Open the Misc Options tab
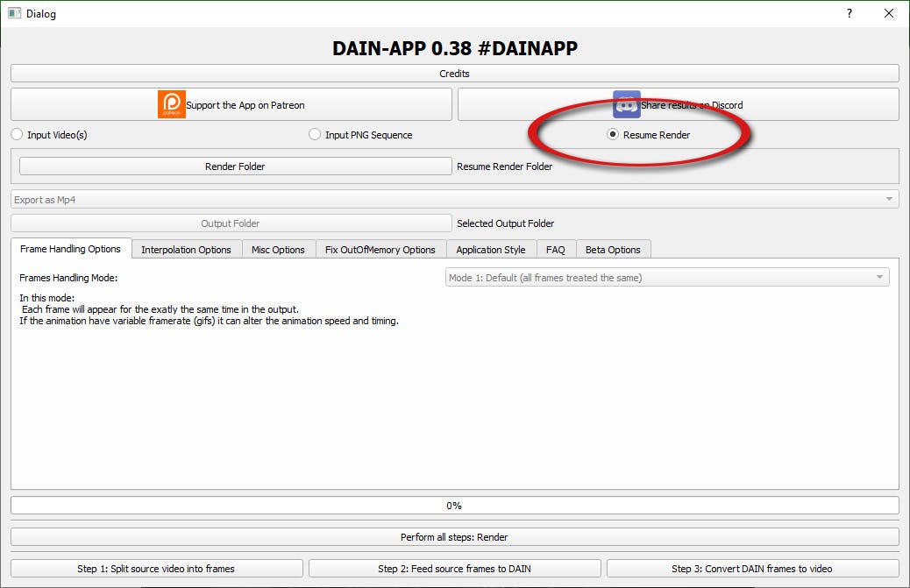The width and height of the screenshot is (910, 588). (278, 250)
